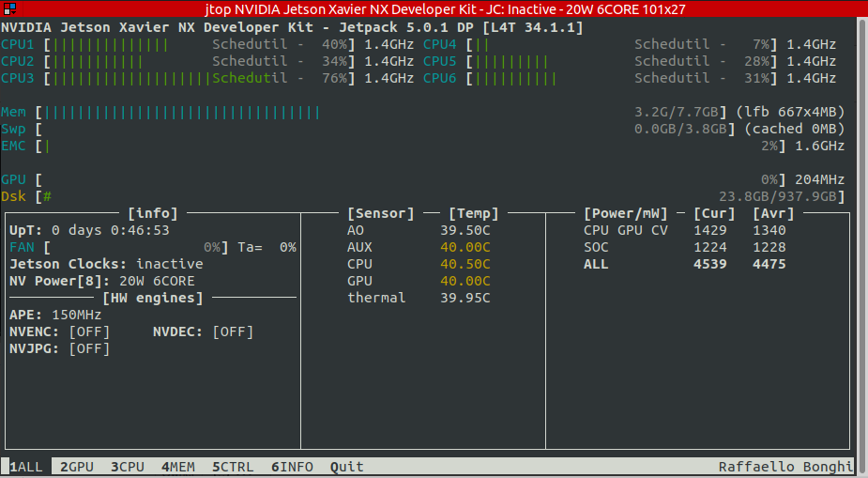Screen dimensions: 868x478
Task: Select the CPU6 label
Action: pyautogui.click(x=440, y=78)
